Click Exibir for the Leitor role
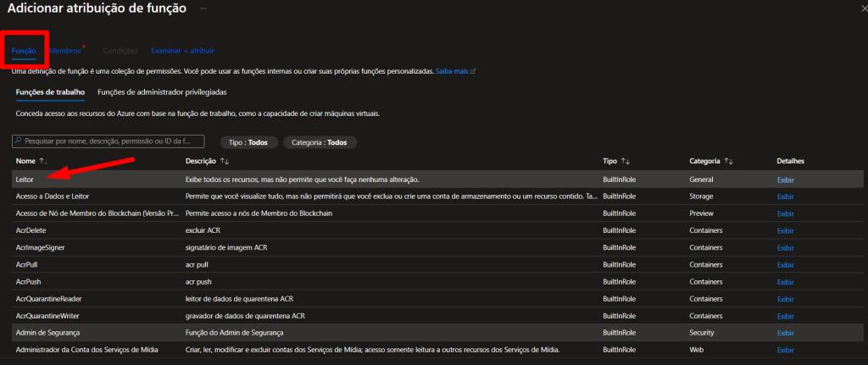The height and width of the screenshot is (365, 868). pos(786,180)
